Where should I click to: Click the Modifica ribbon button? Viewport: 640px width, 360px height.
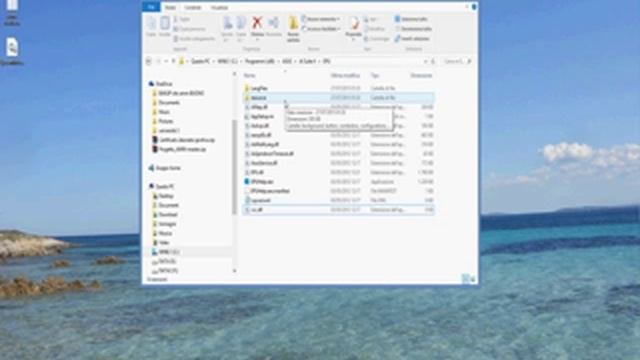click(375, 29)
